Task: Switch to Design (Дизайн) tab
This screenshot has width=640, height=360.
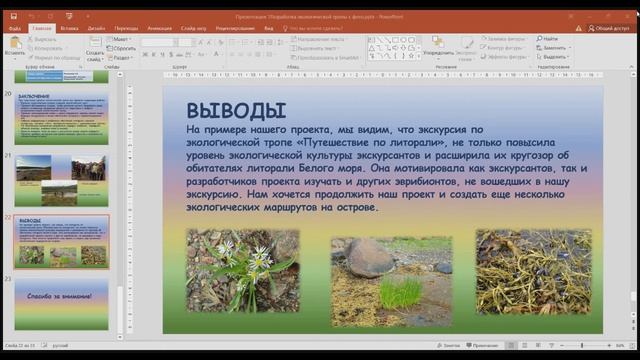Action: tap(96, 29)
